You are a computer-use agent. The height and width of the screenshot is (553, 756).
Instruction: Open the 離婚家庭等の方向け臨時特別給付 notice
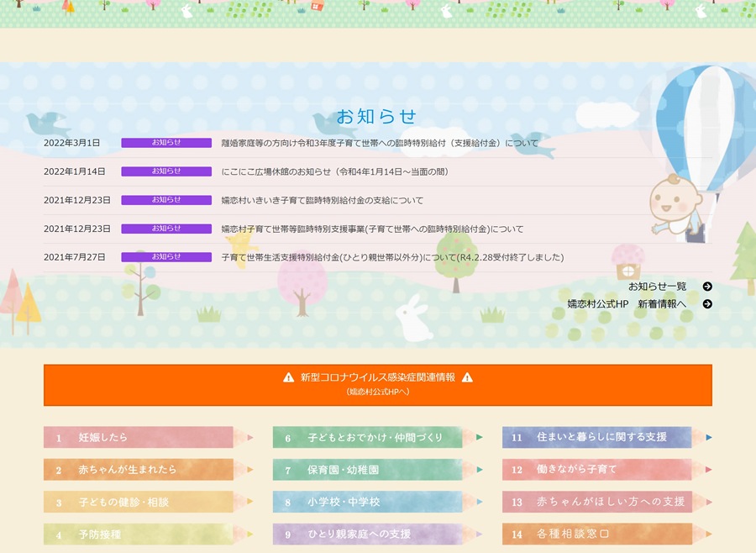pyautogui.click(x=380, y=144)
